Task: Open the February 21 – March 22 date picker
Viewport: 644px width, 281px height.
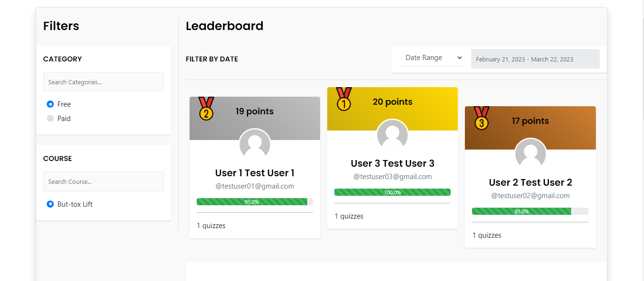Action: [x=535, y=59]
